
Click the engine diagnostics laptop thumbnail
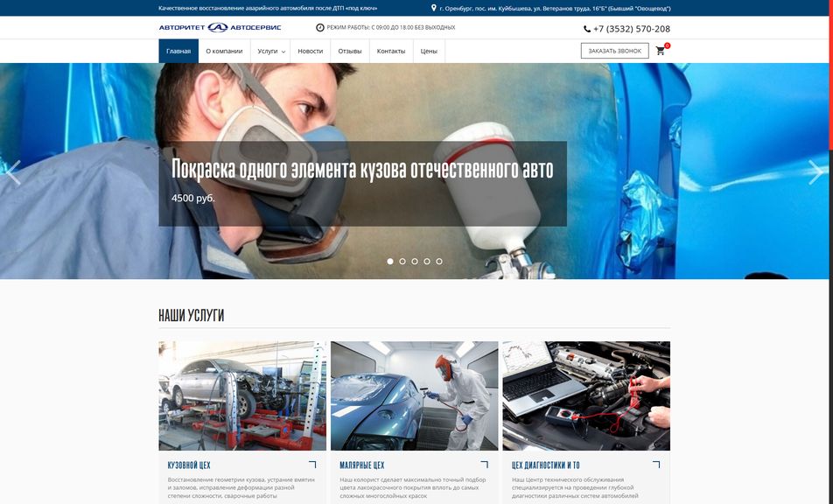coord(586,395)
